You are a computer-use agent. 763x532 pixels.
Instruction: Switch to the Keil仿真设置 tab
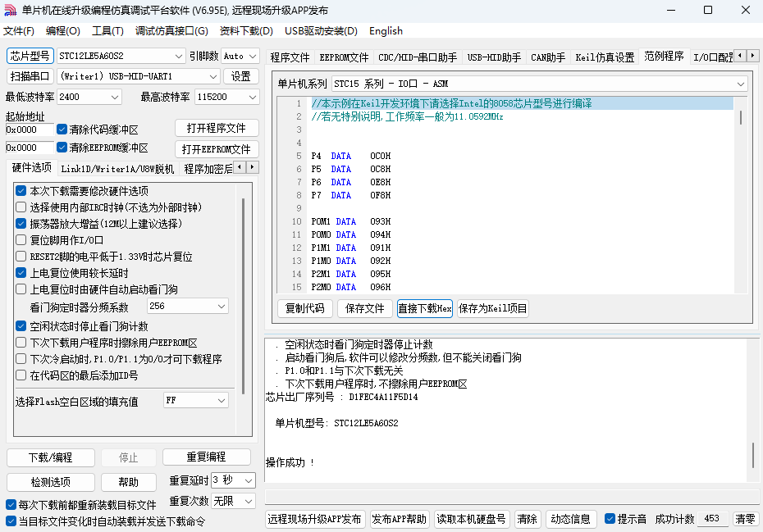click(x=605, y=57)
